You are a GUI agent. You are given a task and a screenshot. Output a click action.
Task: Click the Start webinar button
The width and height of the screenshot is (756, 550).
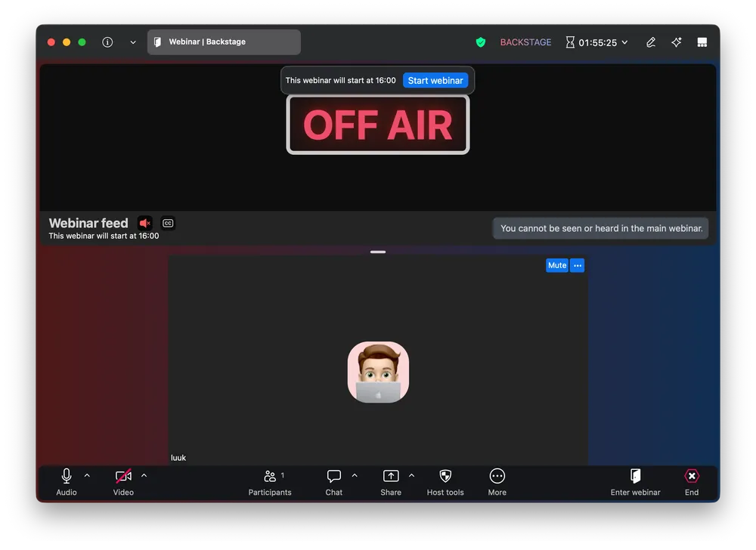435,80
